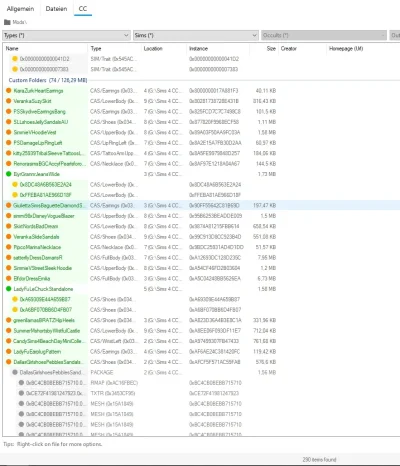Click the RMAP (0xAC16FBEC) type cell
Screen dimensions: 400x466
[x=114, y=383]
